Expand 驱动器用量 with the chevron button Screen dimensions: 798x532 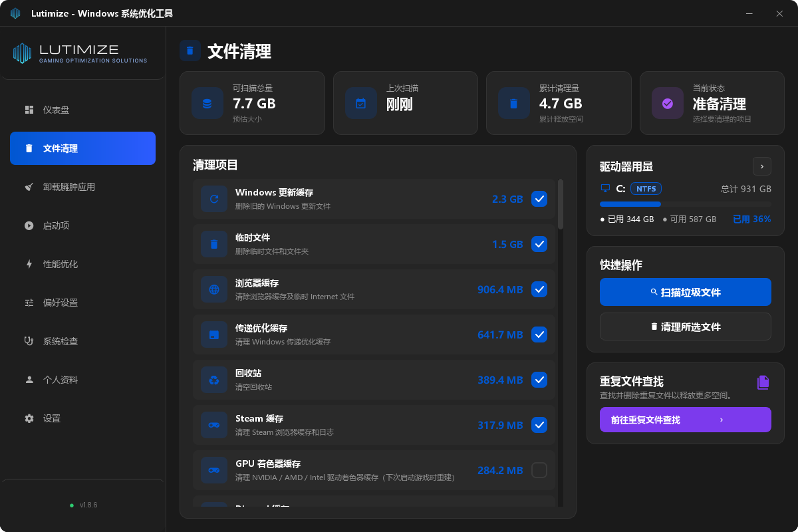(x=762, y=166)
